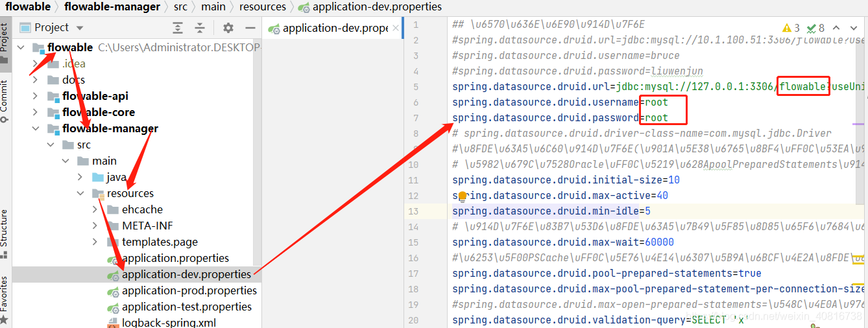This screenshot has height=328, width=868.
Task: Click the resources folder icon
Action: coord(98,193)
